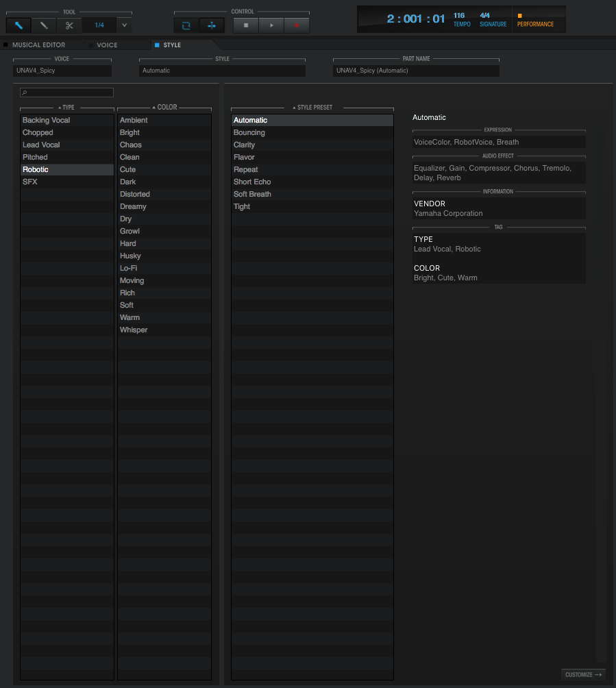Click the 1/4 quantize value
The height and width of the screenshot is (688, 616).
click(x=99, y=25)
